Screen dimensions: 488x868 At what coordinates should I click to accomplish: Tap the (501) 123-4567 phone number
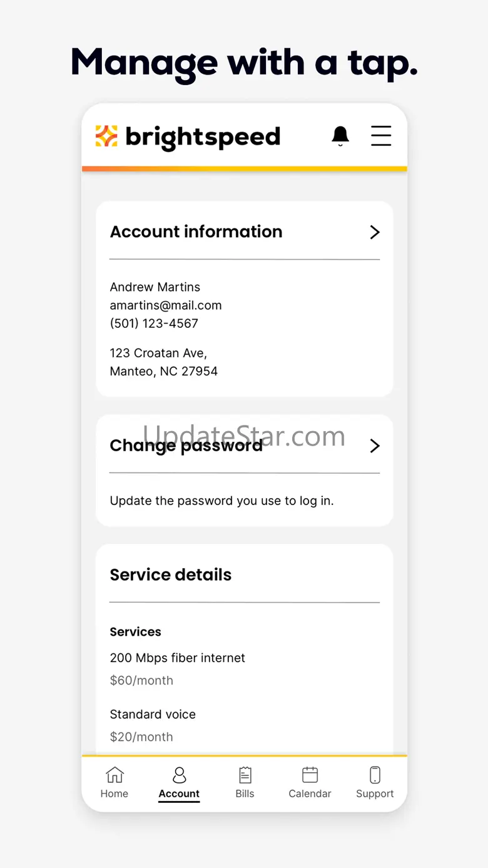(154, 324)
